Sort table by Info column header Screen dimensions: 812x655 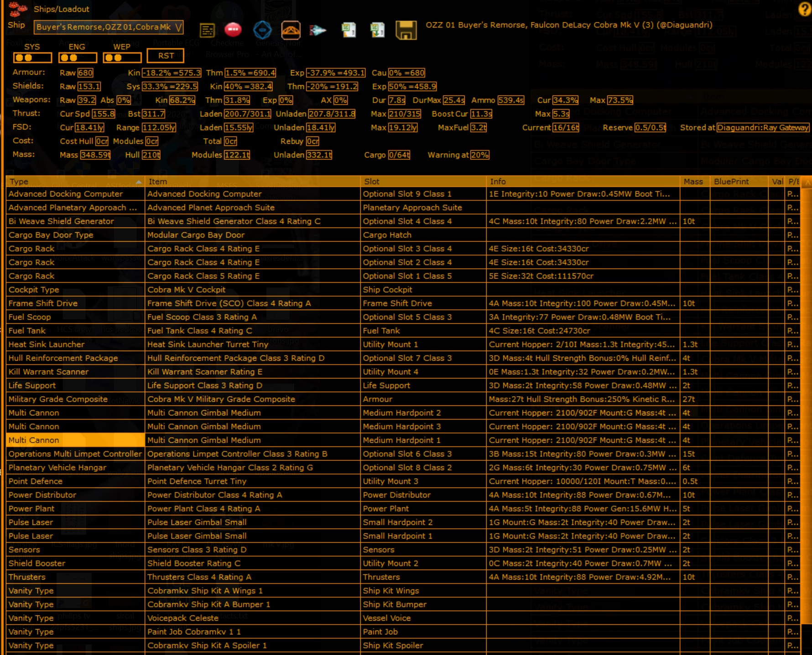pos(583,182)
